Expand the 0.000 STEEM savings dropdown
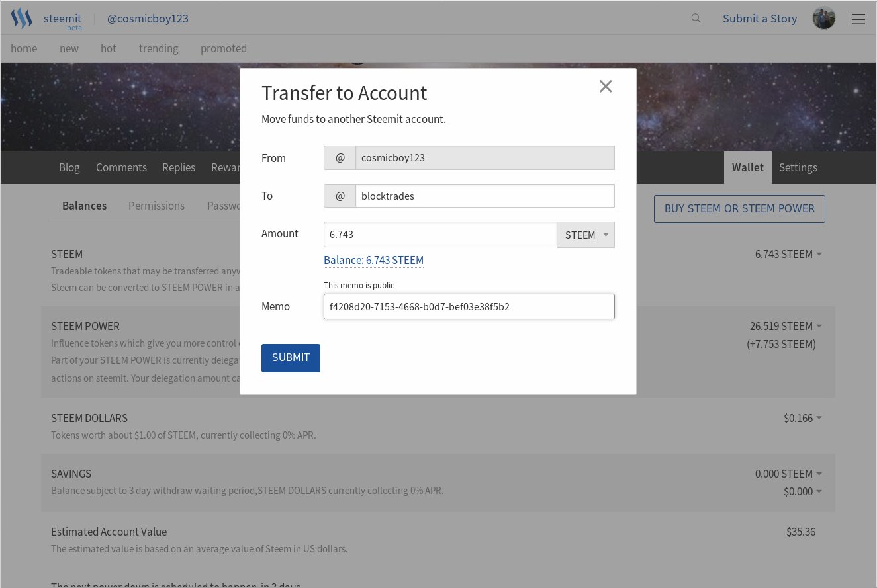 point(819,474)
